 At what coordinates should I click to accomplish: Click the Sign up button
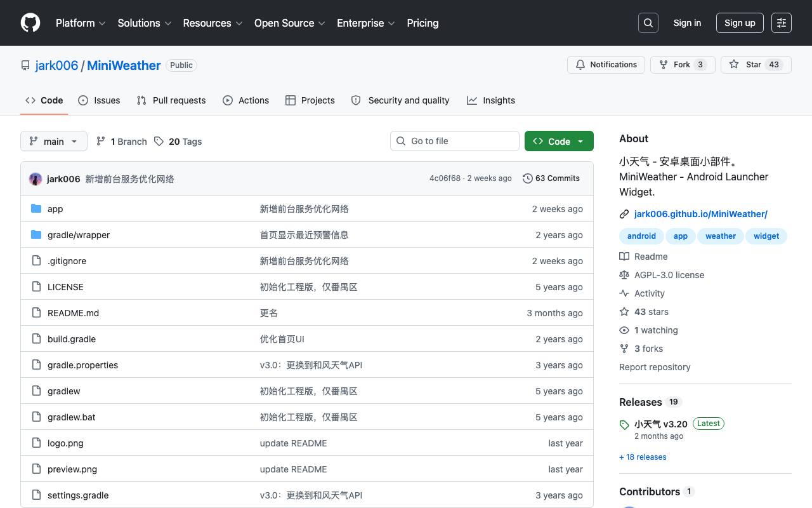click(740, 23)
